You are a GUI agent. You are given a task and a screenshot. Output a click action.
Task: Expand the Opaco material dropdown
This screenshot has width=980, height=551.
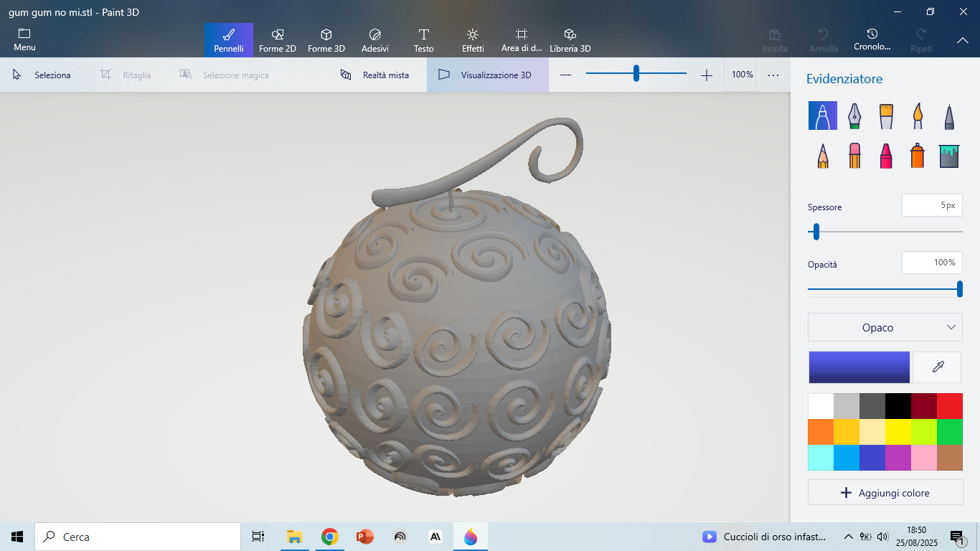pyautogui.click(x=885, y=327)
